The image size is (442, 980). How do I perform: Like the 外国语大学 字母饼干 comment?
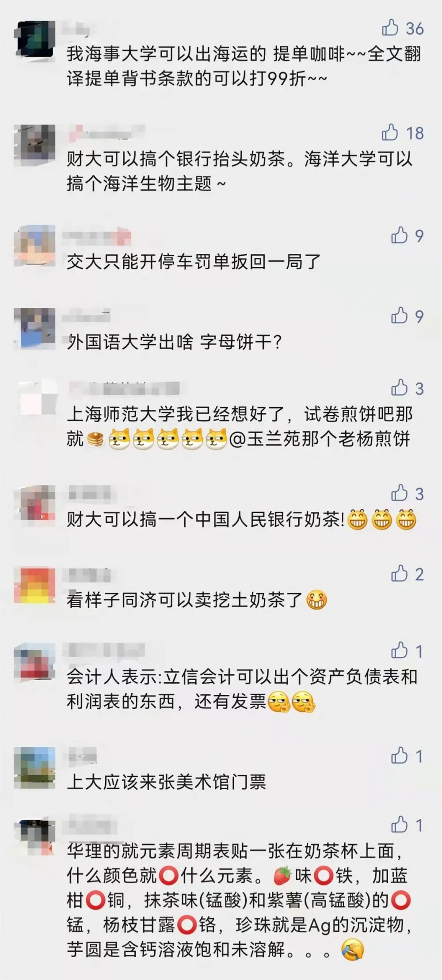399,316
